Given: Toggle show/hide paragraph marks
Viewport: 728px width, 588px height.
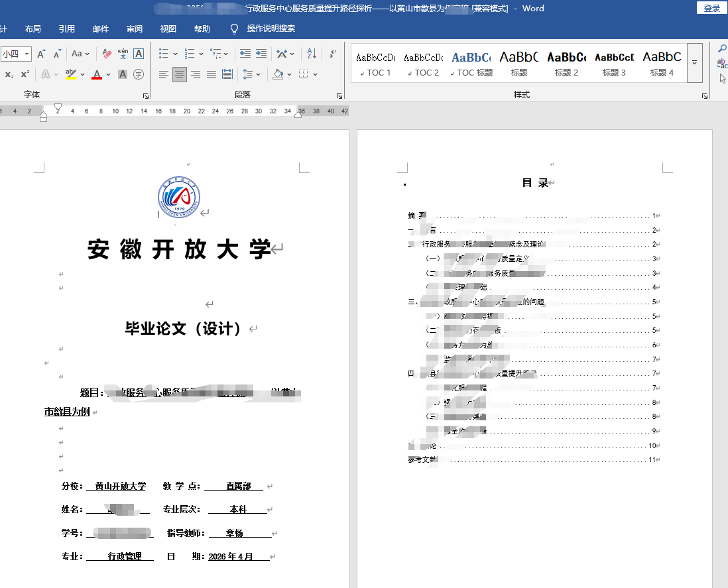Looking at the screenshot, I should click(x=332, y=54).
